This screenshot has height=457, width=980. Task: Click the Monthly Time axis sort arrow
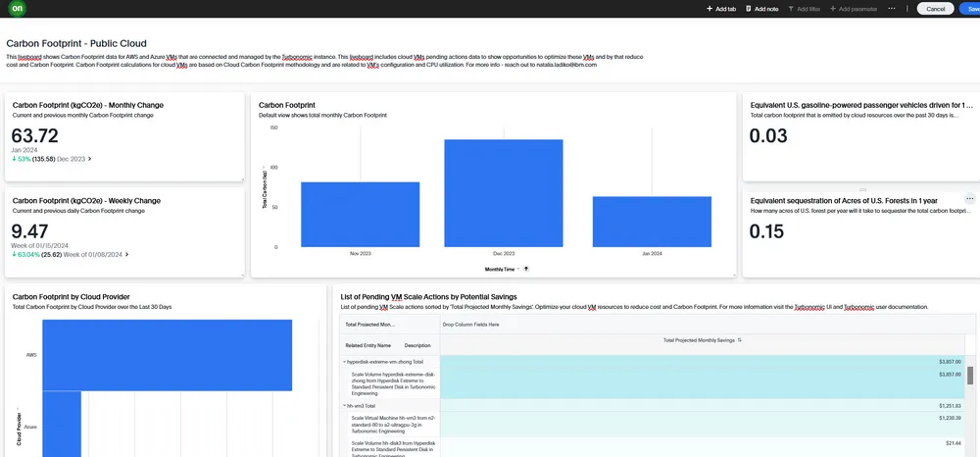(x=526, y=268)
